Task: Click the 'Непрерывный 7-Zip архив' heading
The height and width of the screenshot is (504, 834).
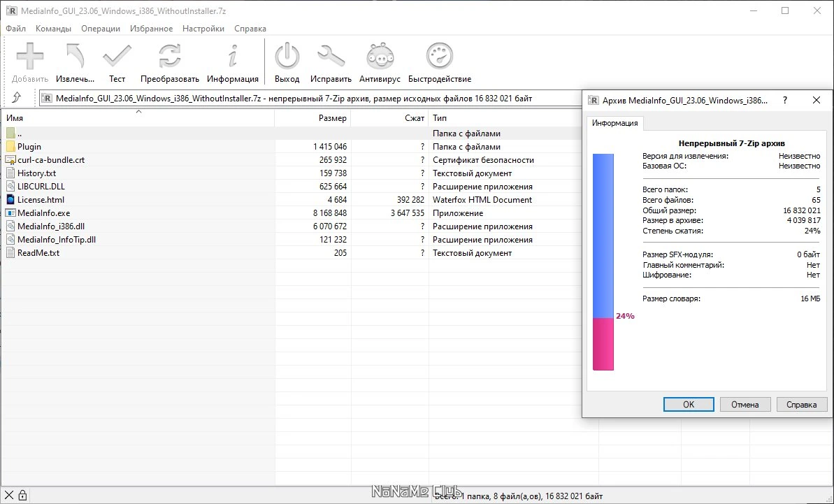Action: (732, 143)
